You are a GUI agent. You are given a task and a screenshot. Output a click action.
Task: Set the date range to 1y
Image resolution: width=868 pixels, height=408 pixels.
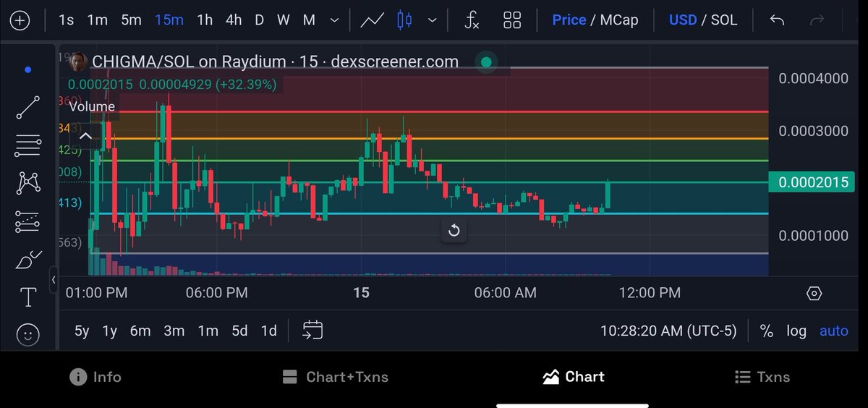coord(109,331)
